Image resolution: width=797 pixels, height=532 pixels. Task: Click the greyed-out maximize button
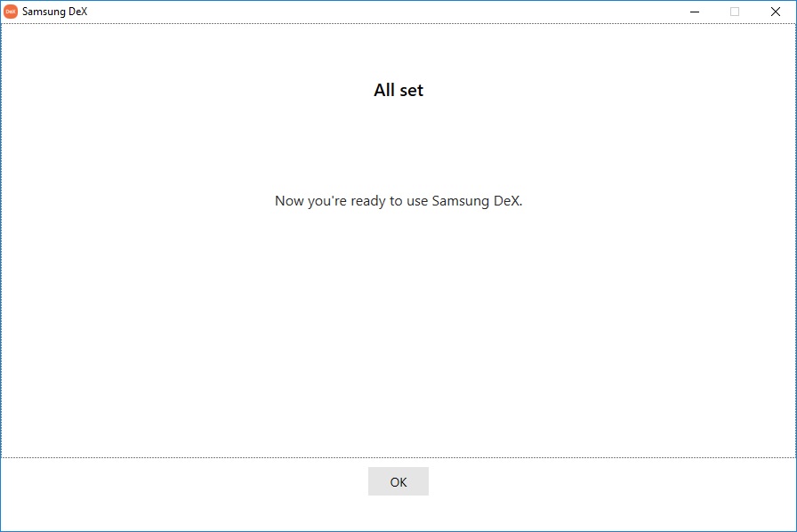(x=735, y=12)
